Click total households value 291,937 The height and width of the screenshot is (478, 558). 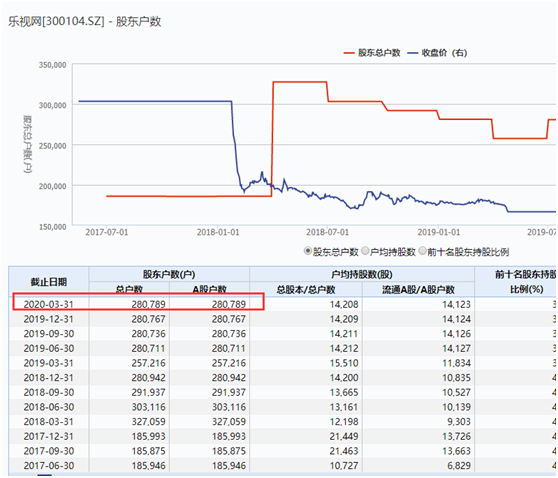click(148, 392)
